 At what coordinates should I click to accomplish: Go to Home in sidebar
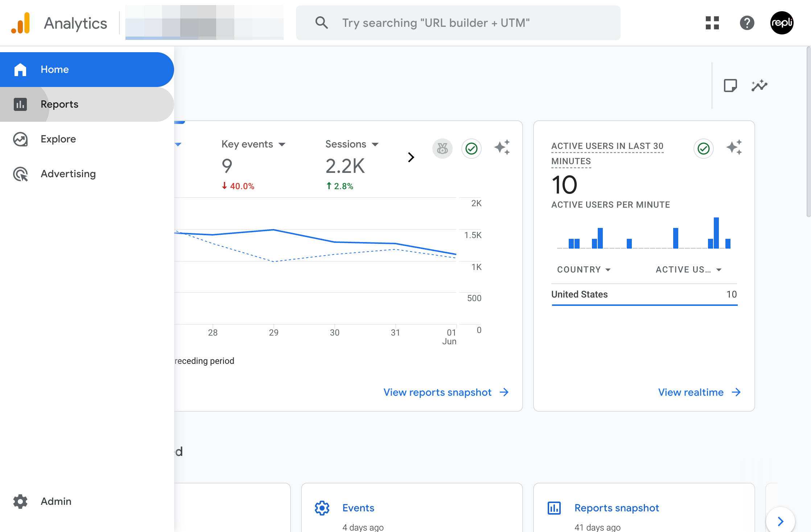point(87,70)
